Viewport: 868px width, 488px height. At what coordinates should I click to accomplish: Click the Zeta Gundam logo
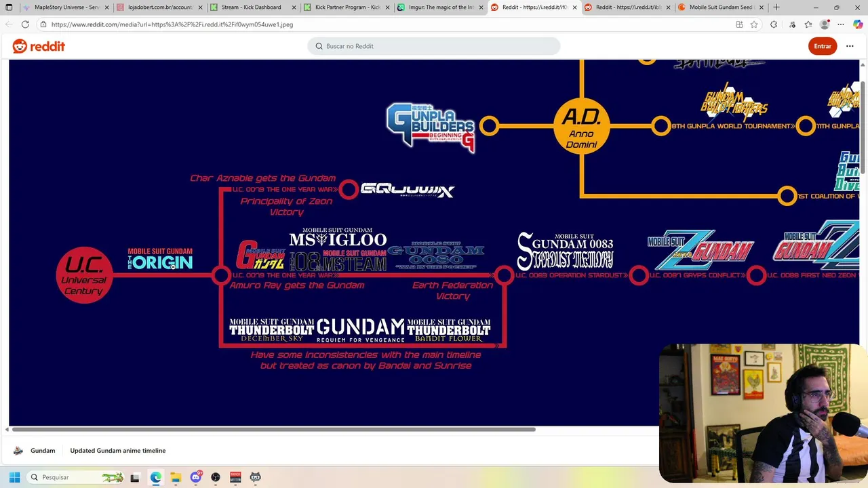coord(701,249)
